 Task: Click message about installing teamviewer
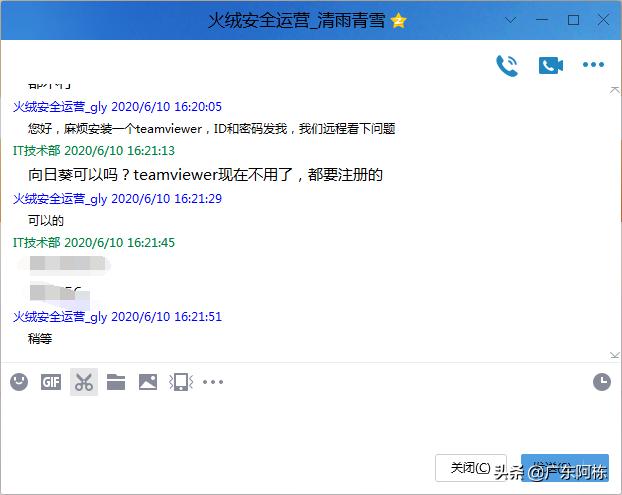(211, 129)
